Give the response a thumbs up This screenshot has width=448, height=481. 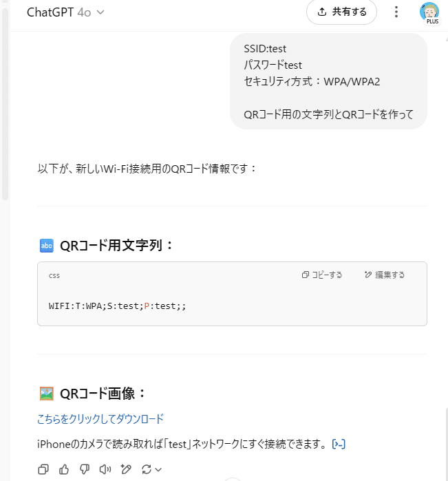(x=64, y=469)
